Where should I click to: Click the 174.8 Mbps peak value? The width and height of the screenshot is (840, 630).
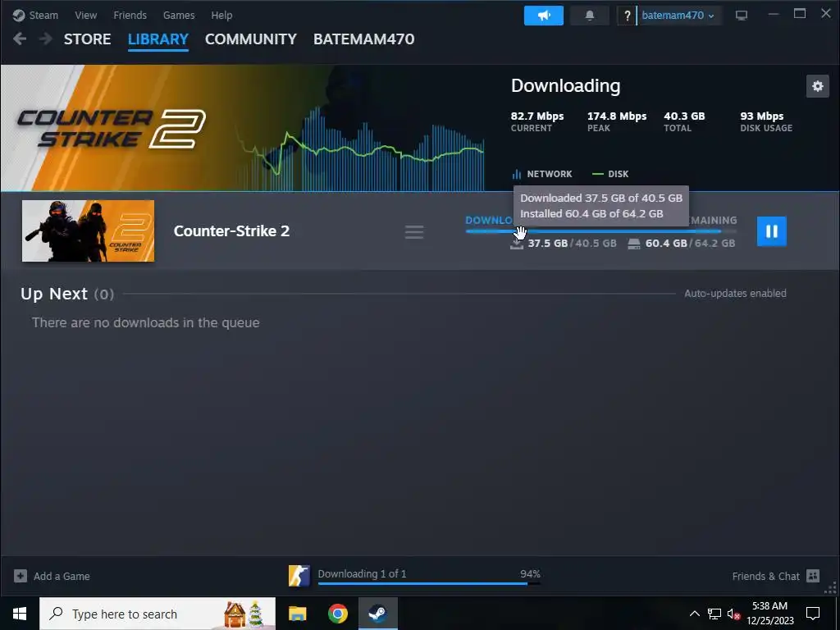[x=617, y=116]
